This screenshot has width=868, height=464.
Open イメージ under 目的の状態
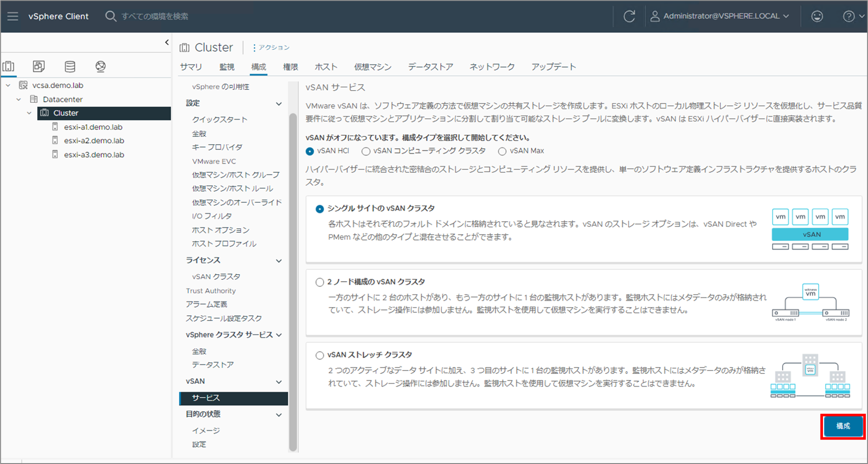205,430
